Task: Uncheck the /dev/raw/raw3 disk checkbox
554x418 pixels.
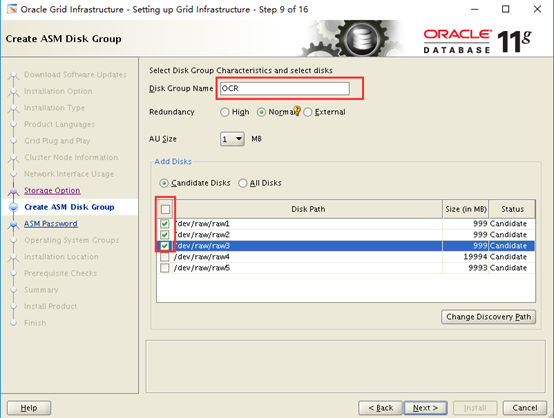Action: pos(165,246)
